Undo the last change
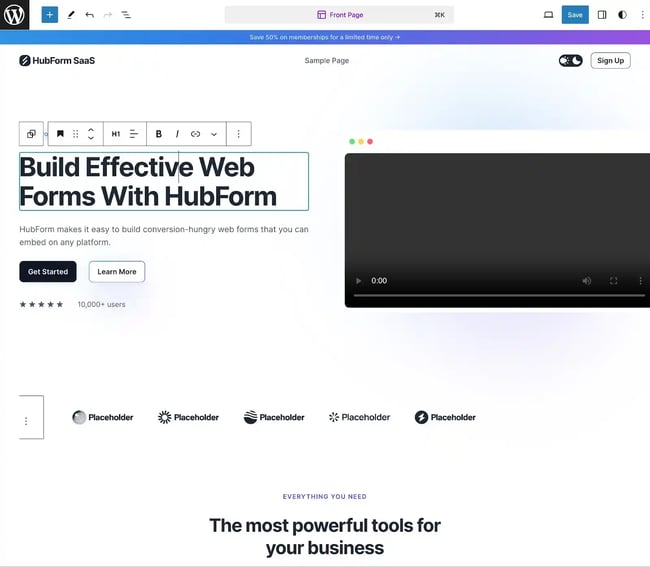This screenshot has height=567, width=650. (90, 15)
